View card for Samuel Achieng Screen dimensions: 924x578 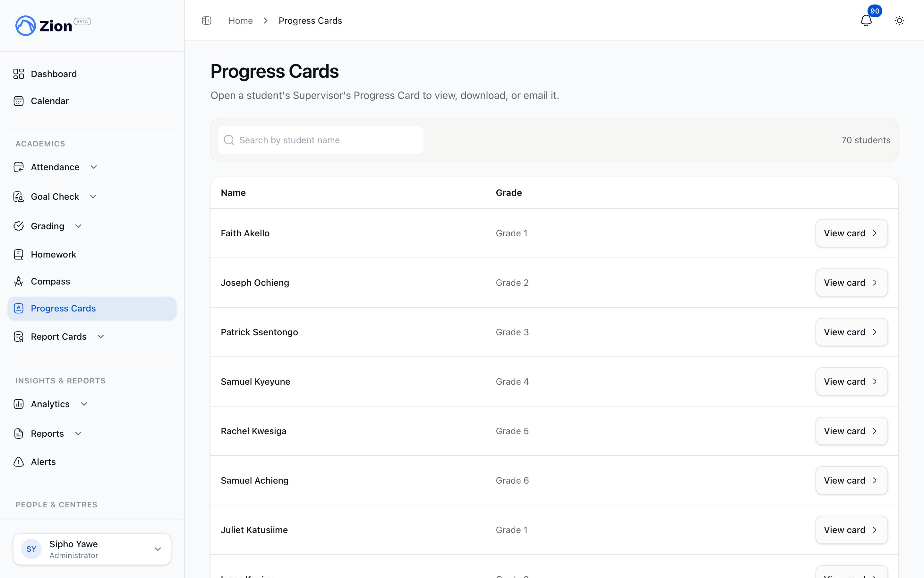(851, 480)
